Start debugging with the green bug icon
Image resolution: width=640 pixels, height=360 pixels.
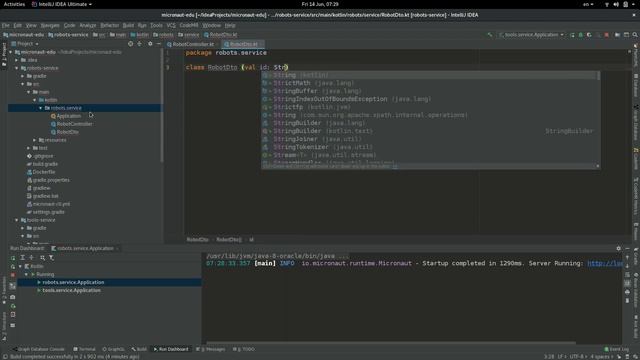coord(580,35)
